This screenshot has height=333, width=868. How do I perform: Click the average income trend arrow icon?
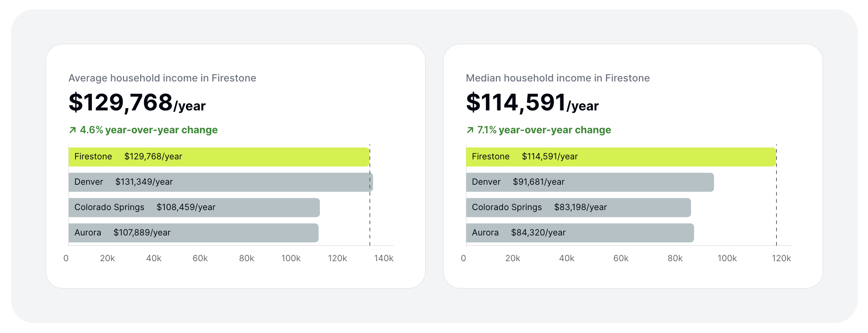73,130
